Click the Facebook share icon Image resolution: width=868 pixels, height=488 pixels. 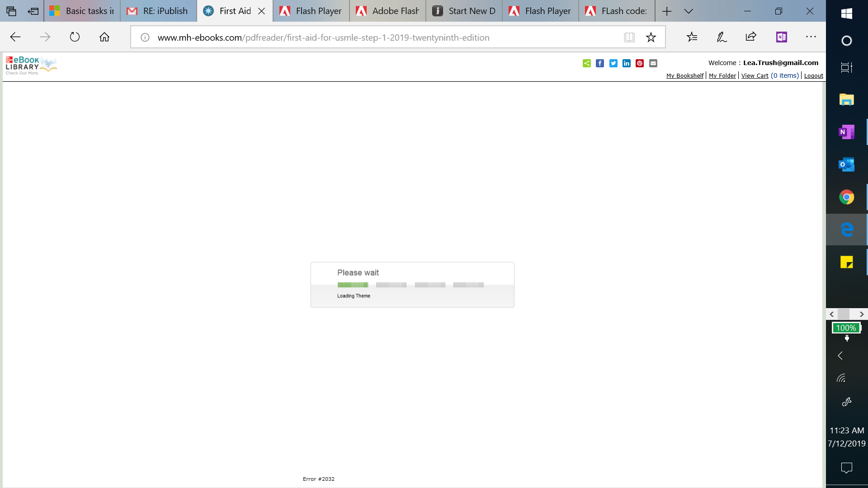(x=599, y=63)
